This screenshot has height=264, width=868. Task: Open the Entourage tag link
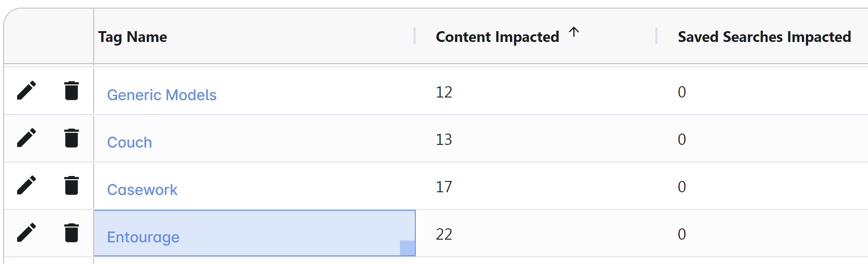point(143,237)
